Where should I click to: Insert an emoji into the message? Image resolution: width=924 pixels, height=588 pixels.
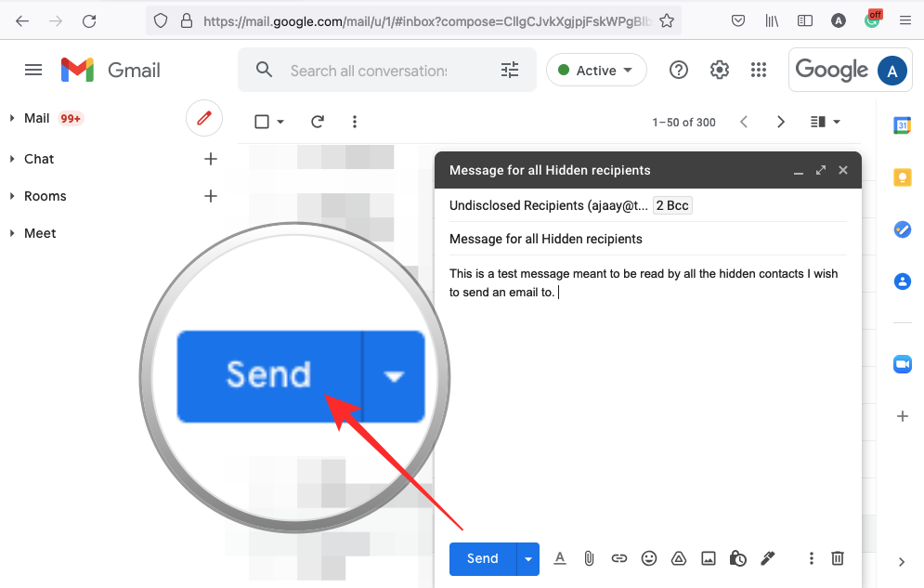coord(649,558)
